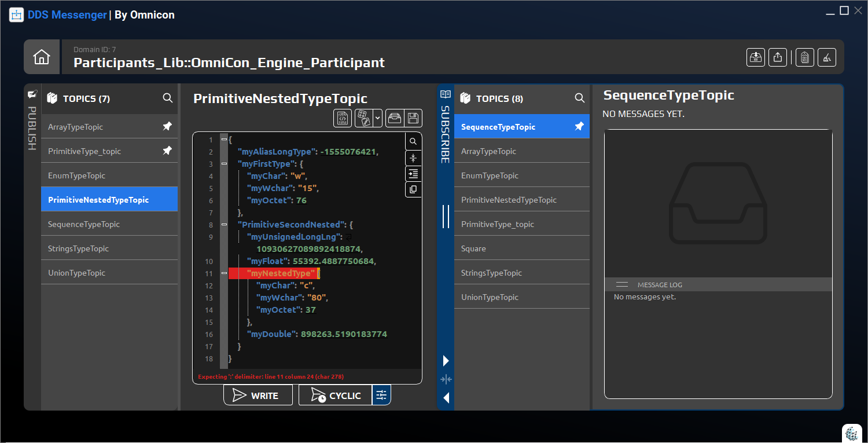Click the magnifier icon inside the JSON editor
This screenshot has width=868, height=443.
413,141
